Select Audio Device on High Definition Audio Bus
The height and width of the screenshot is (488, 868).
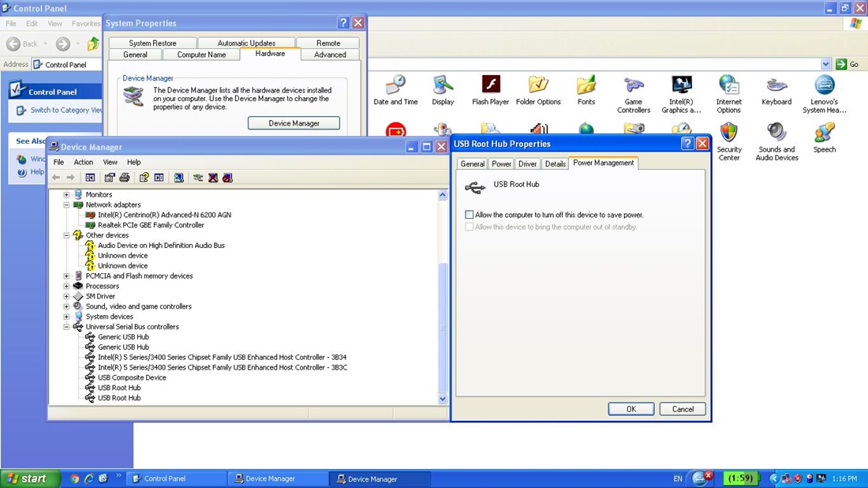[161, 246]
